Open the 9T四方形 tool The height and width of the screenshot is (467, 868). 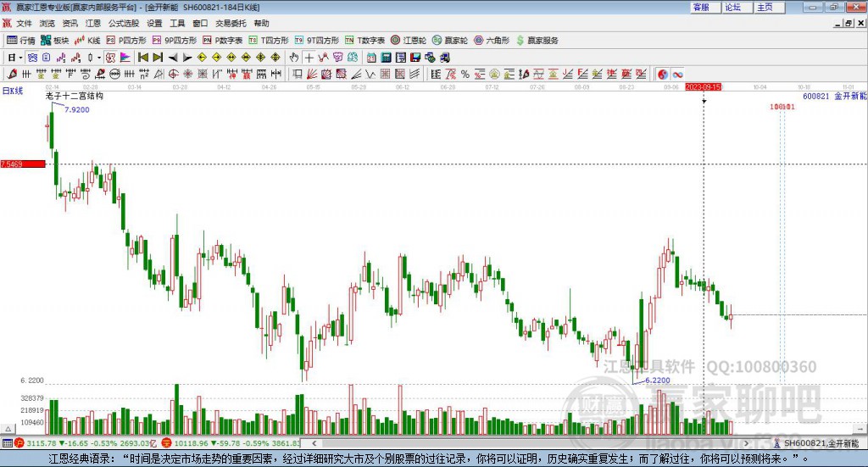[317, 41]
